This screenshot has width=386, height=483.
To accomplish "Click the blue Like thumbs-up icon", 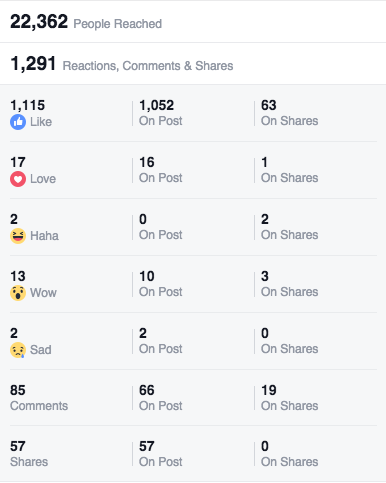I will 18,122.
